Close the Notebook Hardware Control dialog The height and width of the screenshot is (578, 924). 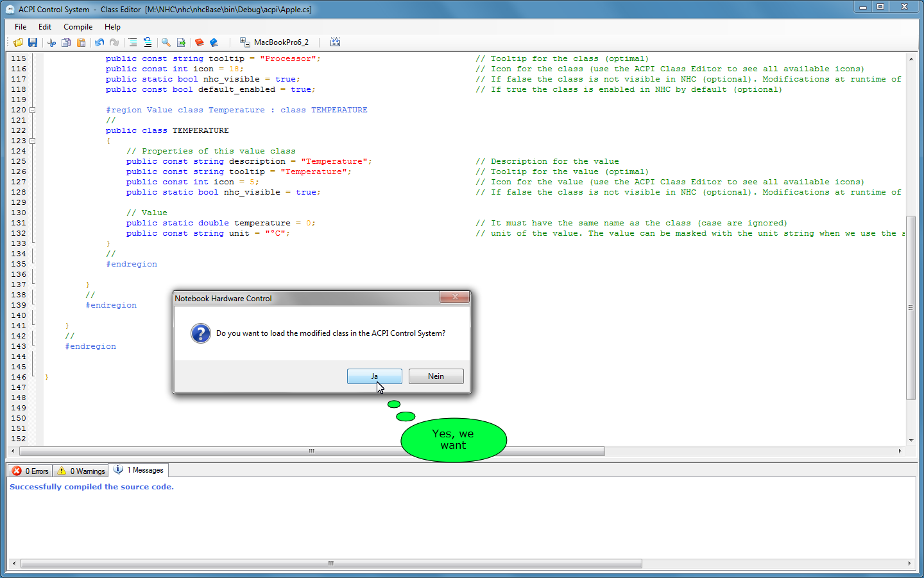tap(455, 297)
